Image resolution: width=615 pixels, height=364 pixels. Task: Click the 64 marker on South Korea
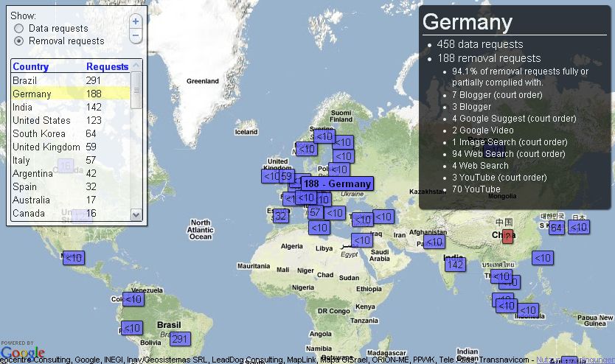pyautogui.click(x=557, y=228)
